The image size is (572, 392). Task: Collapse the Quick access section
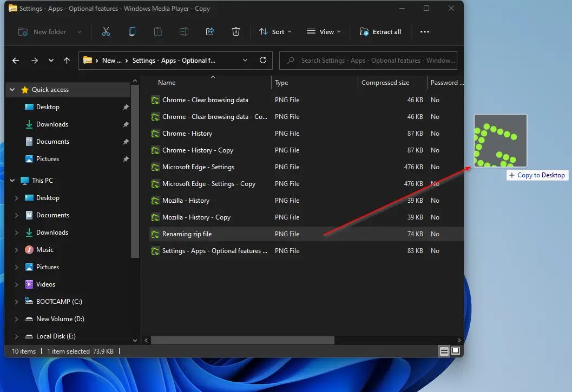pyautogui.click(x=12, y=90)
